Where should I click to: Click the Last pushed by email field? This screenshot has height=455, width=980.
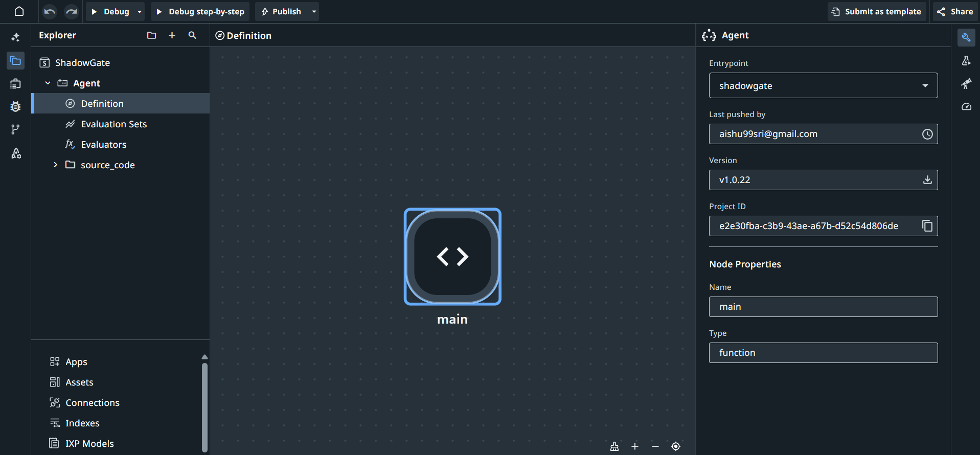(823, 134)
